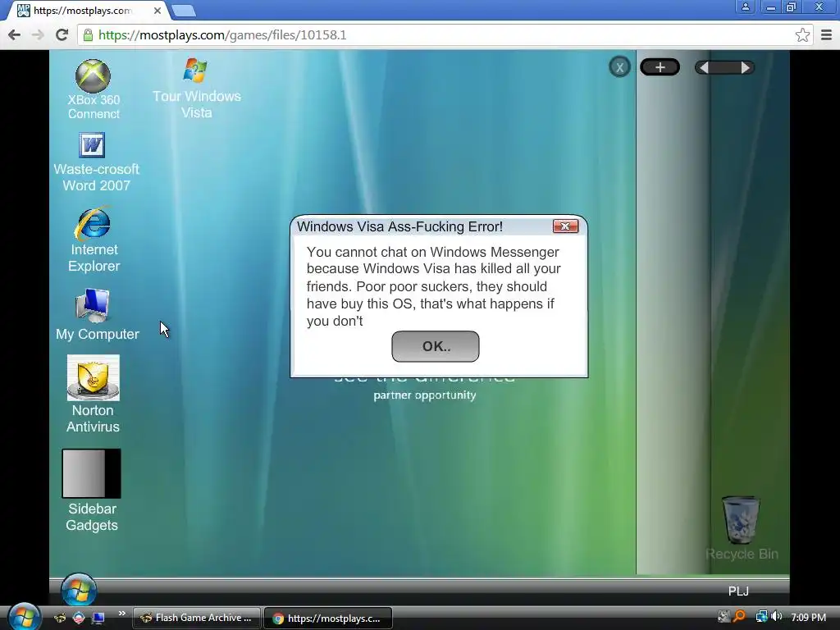Open the host Windows Start menu

click(24, 617)
